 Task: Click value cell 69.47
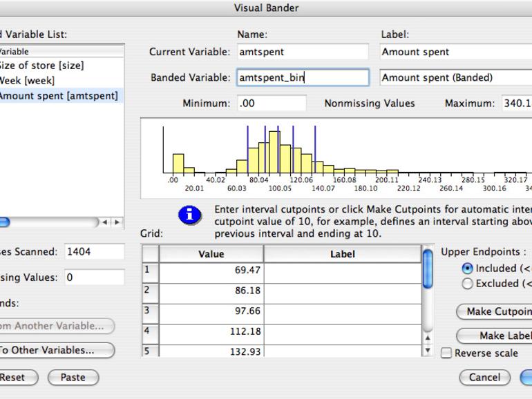point(211,273)
